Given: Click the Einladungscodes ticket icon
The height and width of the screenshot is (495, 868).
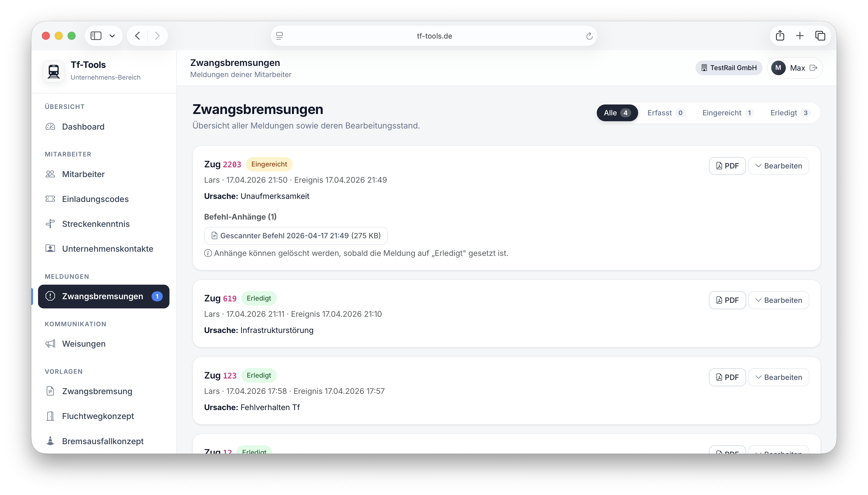Looking at the screenshot, I should pos(50,199).
